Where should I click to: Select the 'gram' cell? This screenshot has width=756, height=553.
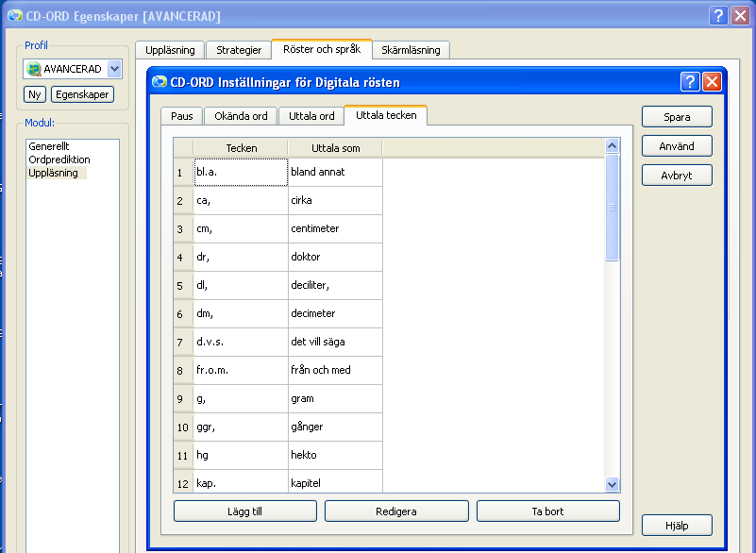(336, 399)
